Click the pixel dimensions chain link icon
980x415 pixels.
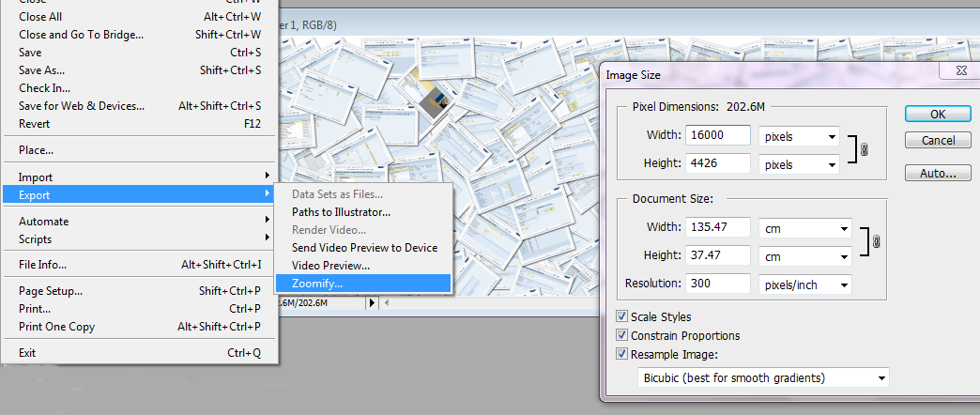pyautogui.click(x=865, y=149)
